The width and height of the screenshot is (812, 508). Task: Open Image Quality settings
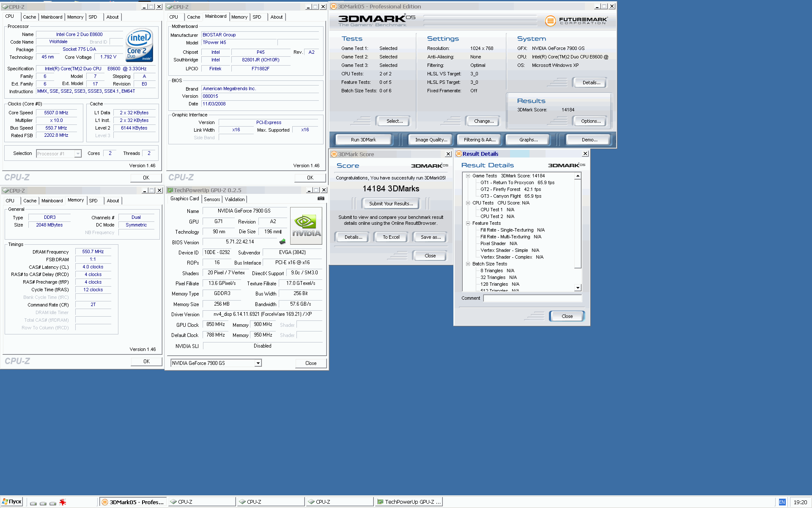click(x=431, y=140)
